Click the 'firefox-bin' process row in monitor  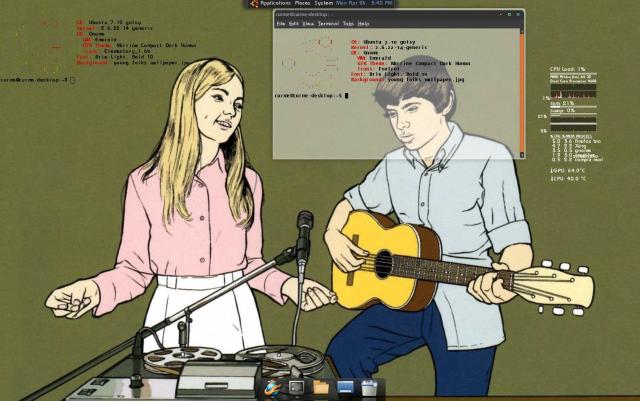[576, 141]
